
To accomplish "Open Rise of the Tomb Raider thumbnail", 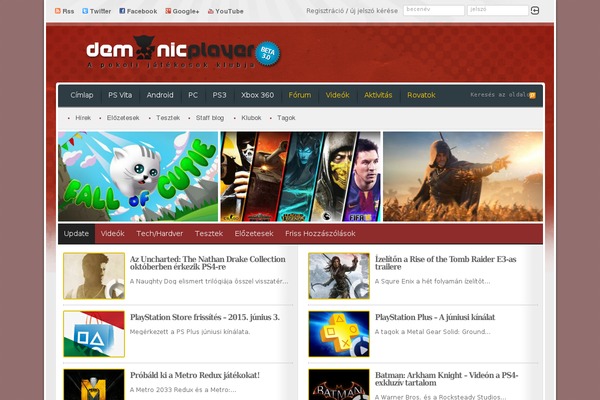I will point(339,276).
